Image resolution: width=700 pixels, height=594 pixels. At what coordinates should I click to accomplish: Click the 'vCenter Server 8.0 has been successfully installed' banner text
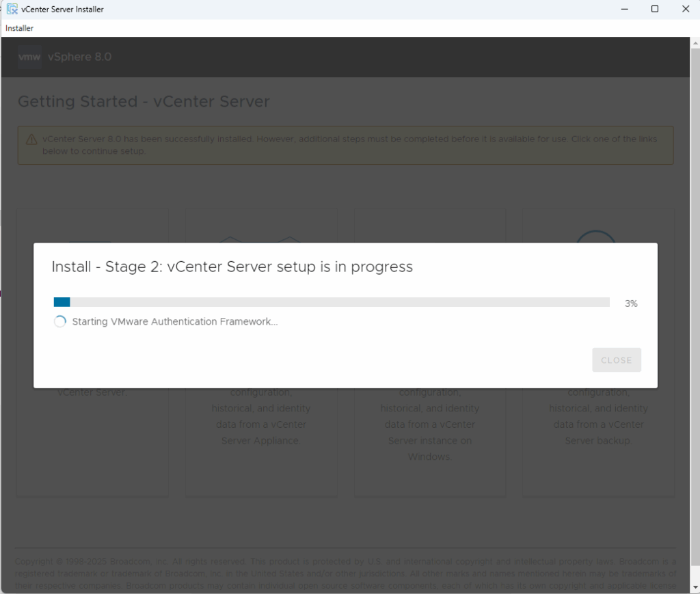(x=349, y=145)
